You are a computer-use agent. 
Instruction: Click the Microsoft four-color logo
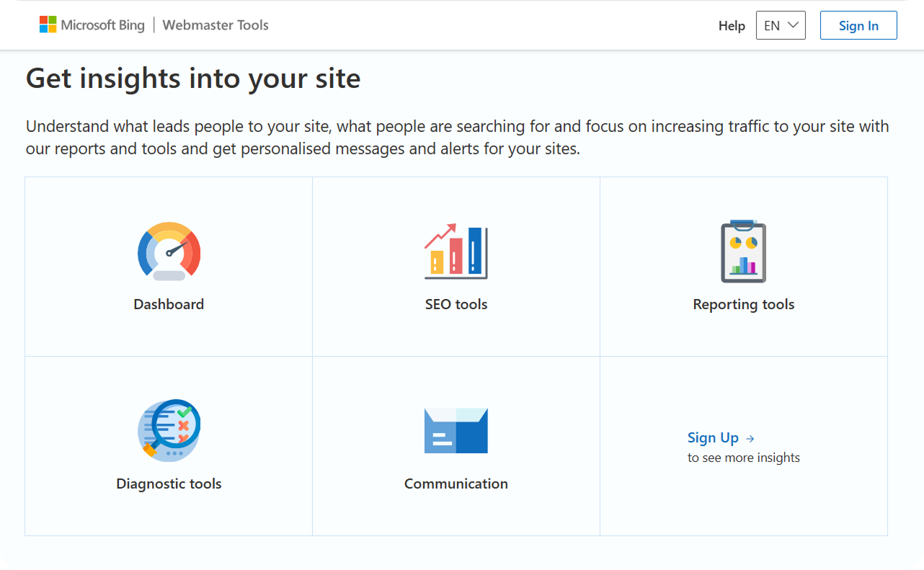click(x=48, y=25)
